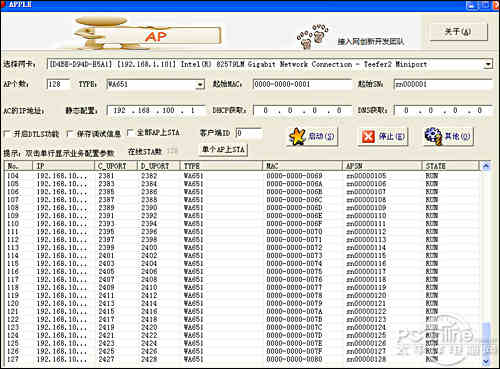Click the 起始SN serial number field
This screenshot has width=500, height=369.
[443, 84]
